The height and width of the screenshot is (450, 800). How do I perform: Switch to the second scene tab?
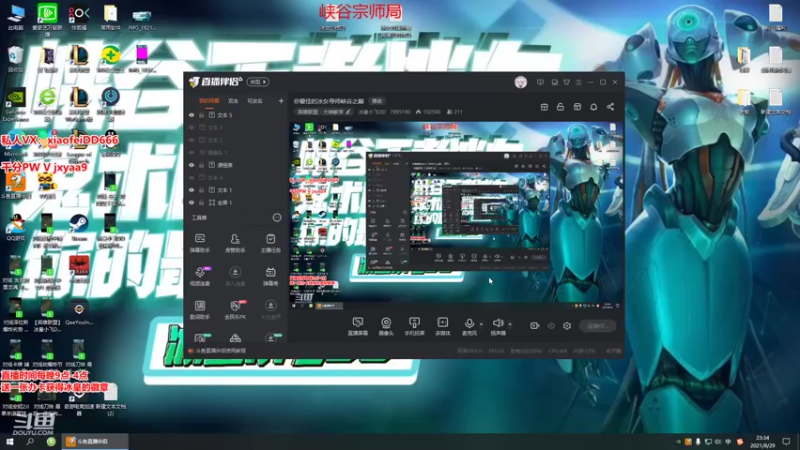click(233, 101)
